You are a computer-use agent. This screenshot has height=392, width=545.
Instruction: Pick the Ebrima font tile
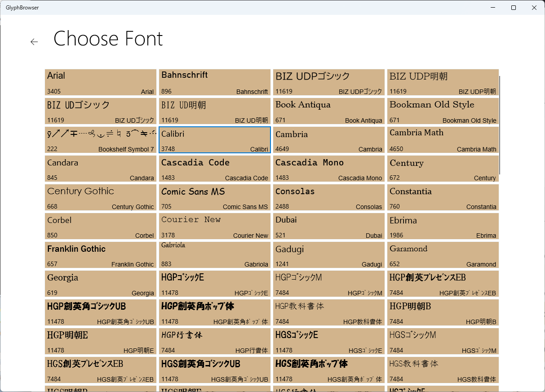[x=443, y=227]
